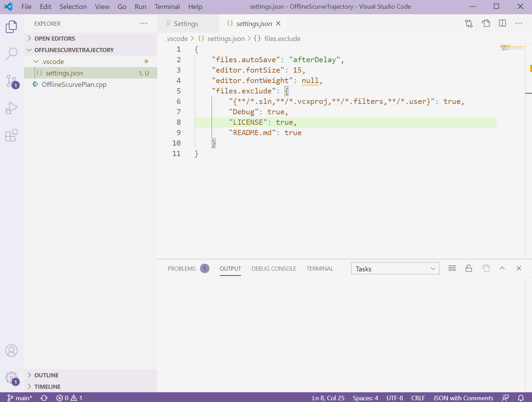532x402 pixels.
Task: Open Explorer's Views and More Actions ellipsis
Action: pos(144,24)
